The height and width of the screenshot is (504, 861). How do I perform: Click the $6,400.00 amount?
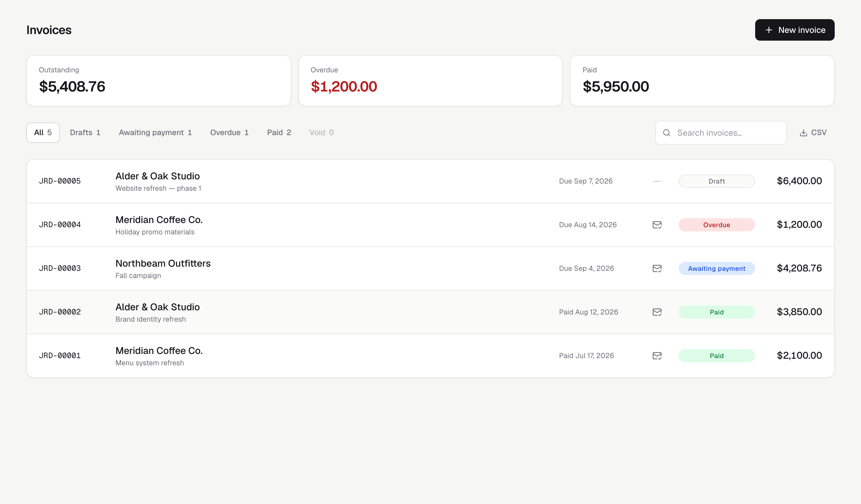coord(799,181)
